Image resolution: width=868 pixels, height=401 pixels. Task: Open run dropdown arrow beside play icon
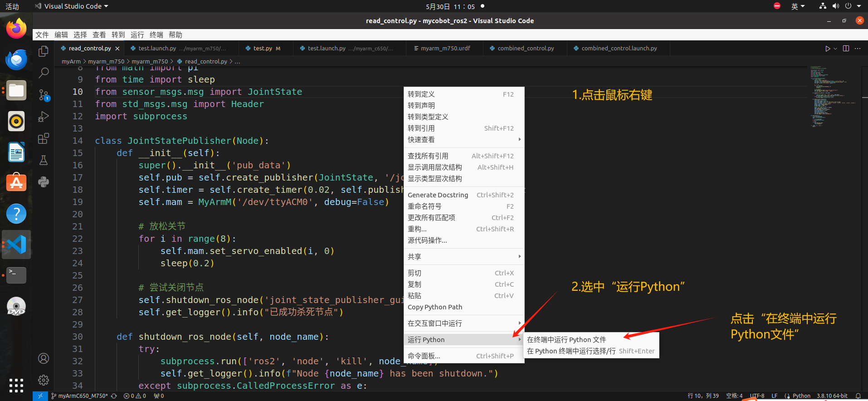coord(835,49)
